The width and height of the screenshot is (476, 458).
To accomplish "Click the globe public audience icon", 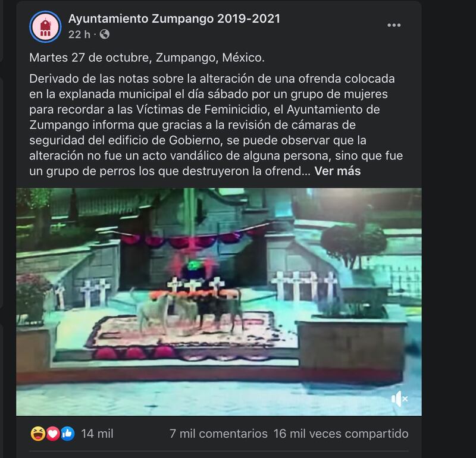I will (105, 34).
